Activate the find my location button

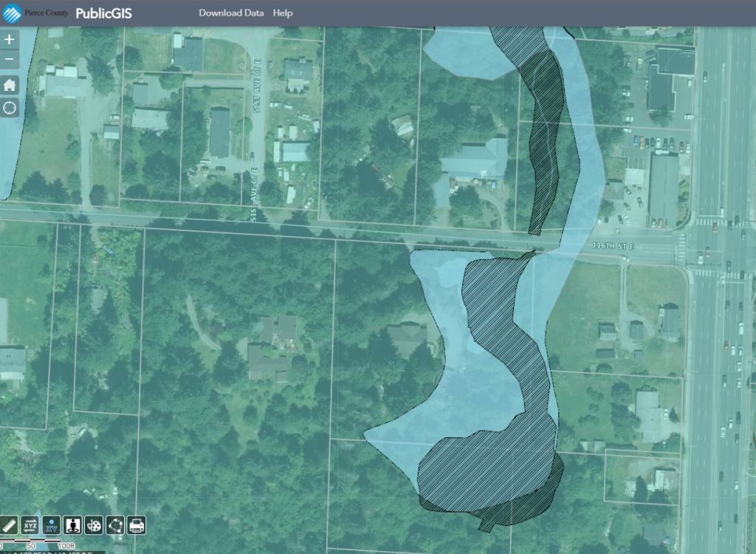pyautogui.click(x=10, y=108)
